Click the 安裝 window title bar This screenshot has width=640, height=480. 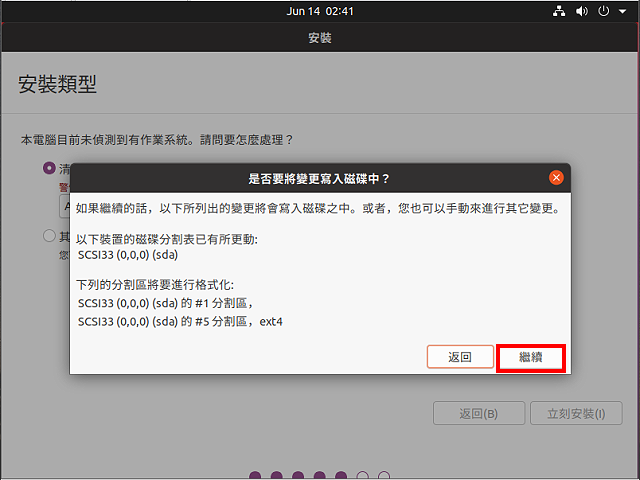(x=319, y=38)
